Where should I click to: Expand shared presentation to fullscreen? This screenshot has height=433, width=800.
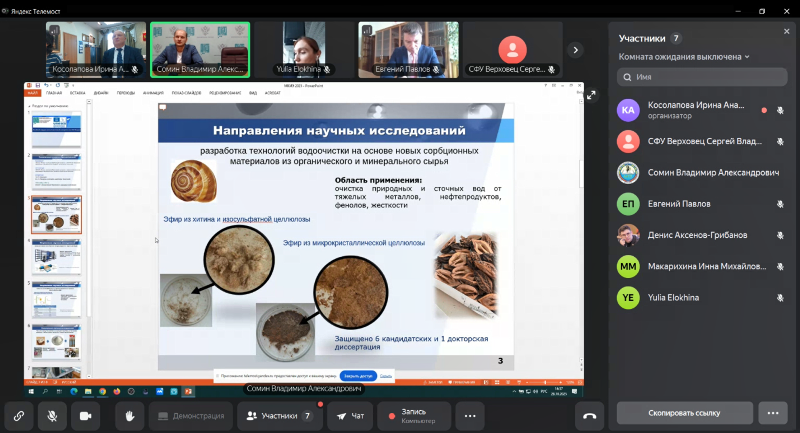[591, 96]
